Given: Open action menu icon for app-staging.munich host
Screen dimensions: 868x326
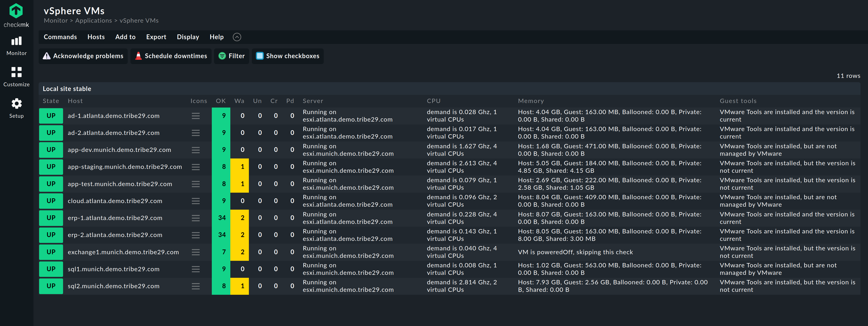Looking at the screenshot, I should pos(196,167).
